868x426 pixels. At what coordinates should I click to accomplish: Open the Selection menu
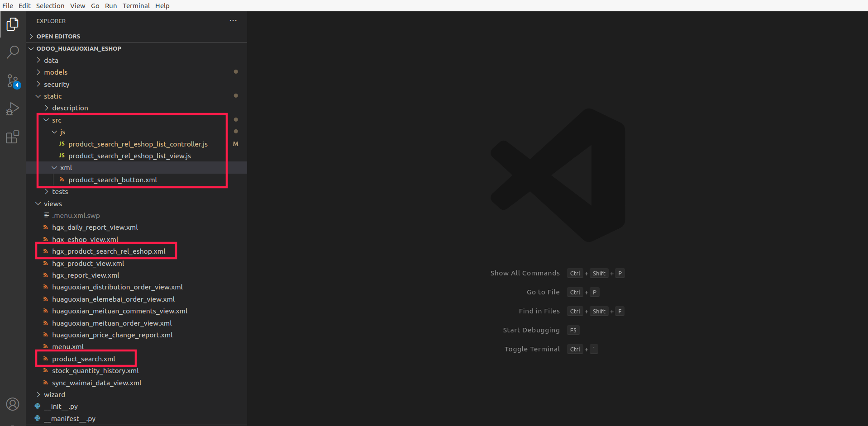tap(50, 5)
